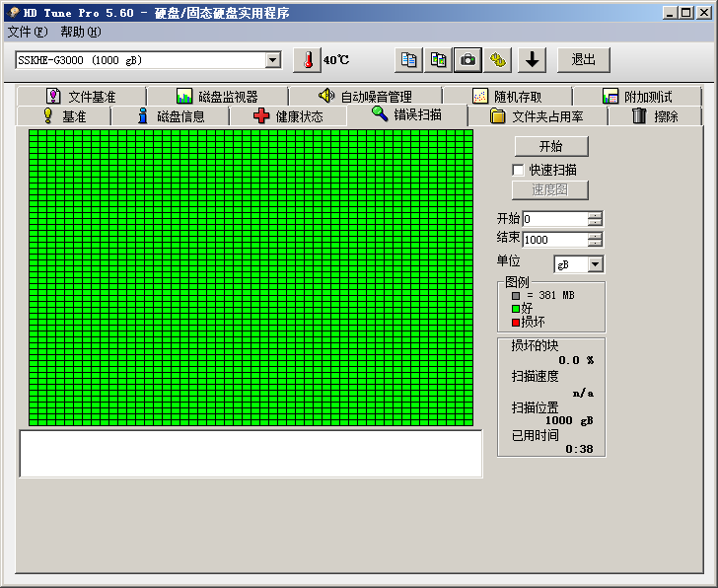Switch to the 附加测试 tab

point(637,97)
